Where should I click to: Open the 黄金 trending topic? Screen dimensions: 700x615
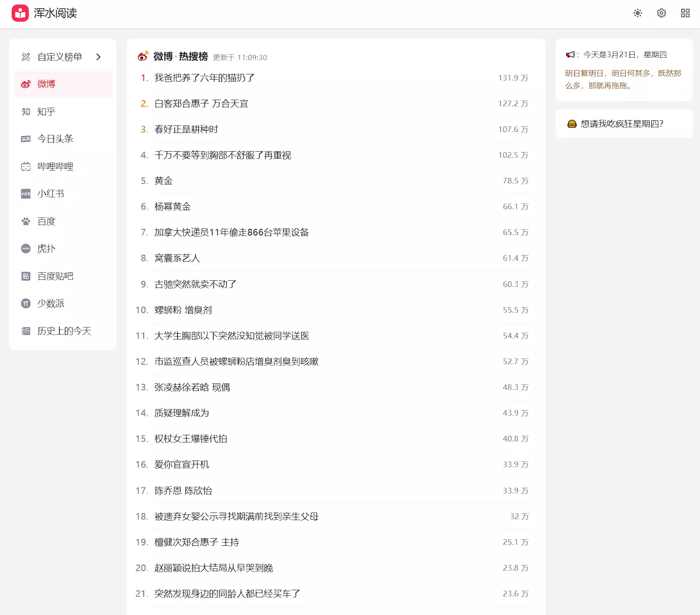(x=163, y=181)
